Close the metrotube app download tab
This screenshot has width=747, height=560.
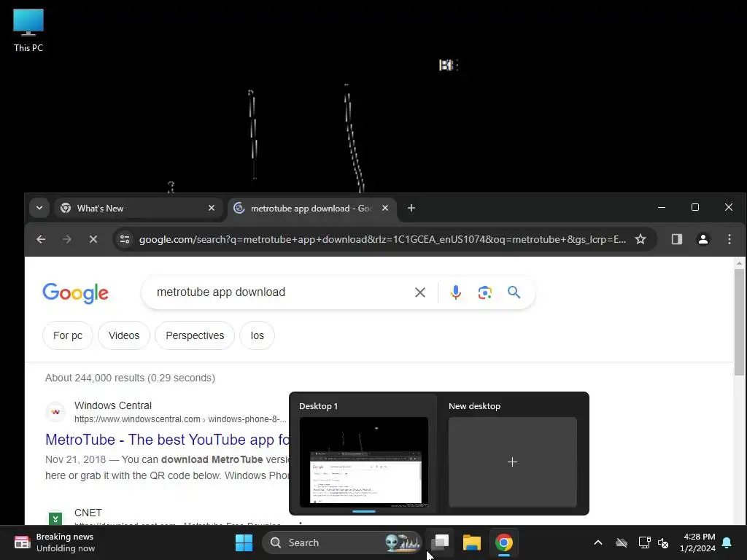coord(385,208)
